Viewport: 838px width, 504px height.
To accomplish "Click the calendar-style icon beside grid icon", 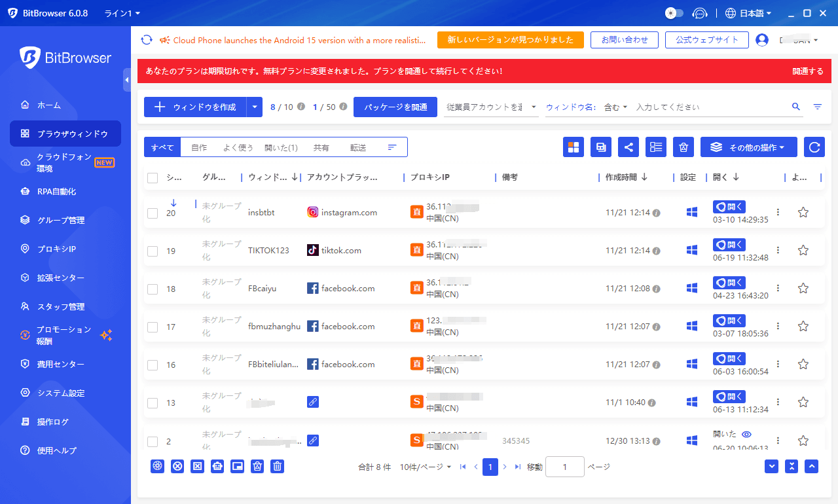I will point(601,147).
